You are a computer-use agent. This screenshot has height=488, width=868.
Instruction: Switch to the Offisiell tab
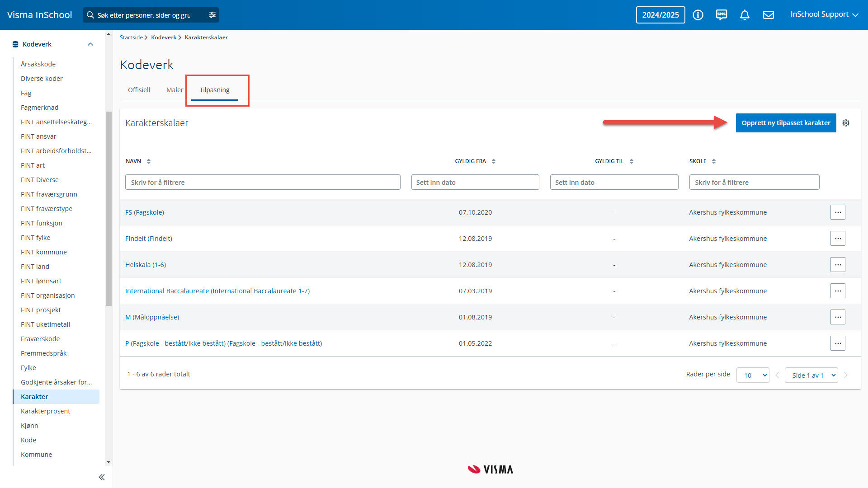pos(139,90)
